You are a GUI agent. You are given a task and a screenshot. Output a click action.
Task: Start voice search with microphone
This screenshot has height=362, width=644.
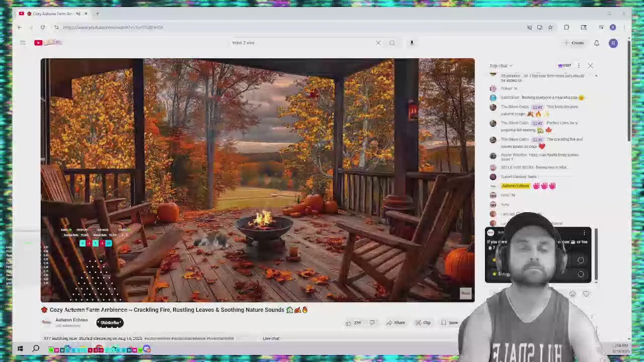click(x=412, y=43)
